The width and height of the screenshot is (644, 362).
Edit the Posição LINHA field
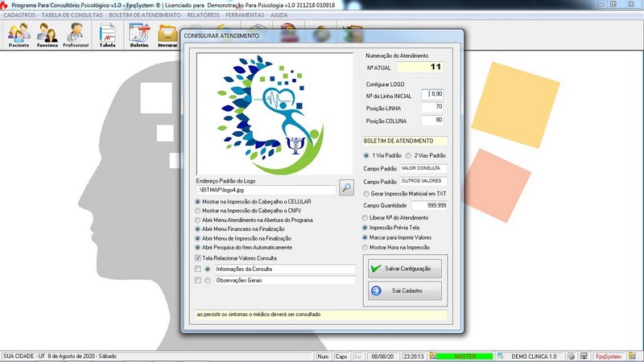(x=432, y=107)
